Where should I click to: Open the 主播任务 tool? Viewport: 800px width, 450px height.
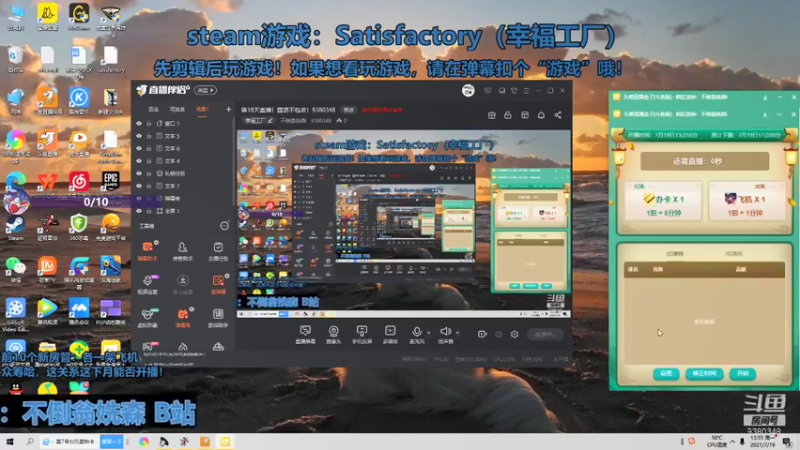pyautogui.click(x=218, y=251)
